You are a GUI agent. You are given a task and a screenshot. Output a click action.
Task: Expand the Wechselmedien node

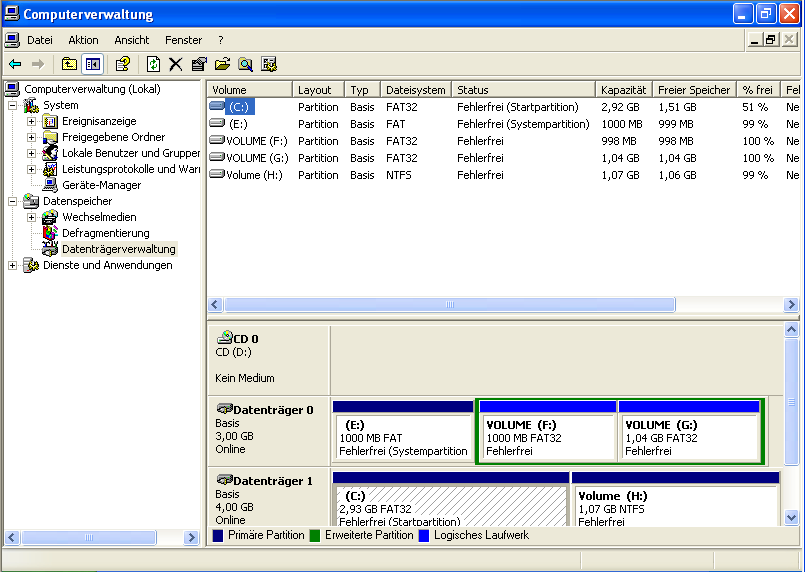pos(31,217)
